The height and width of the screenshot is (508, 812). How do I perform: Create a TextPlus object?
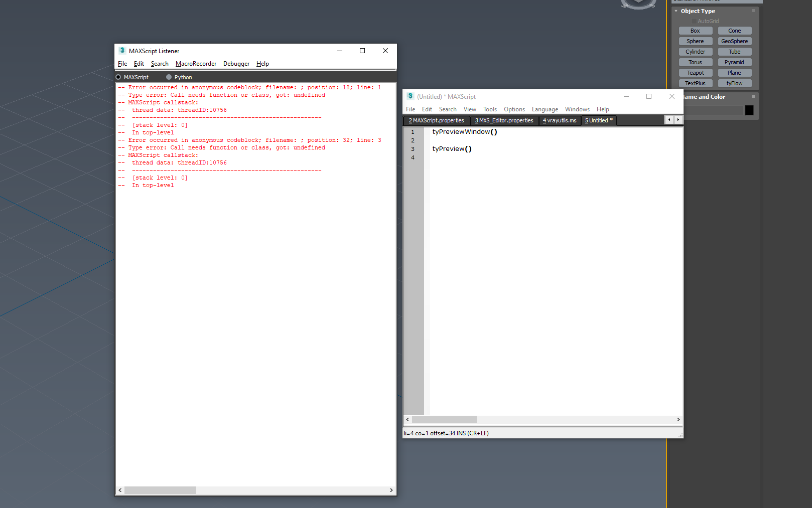tap(696, 83)
